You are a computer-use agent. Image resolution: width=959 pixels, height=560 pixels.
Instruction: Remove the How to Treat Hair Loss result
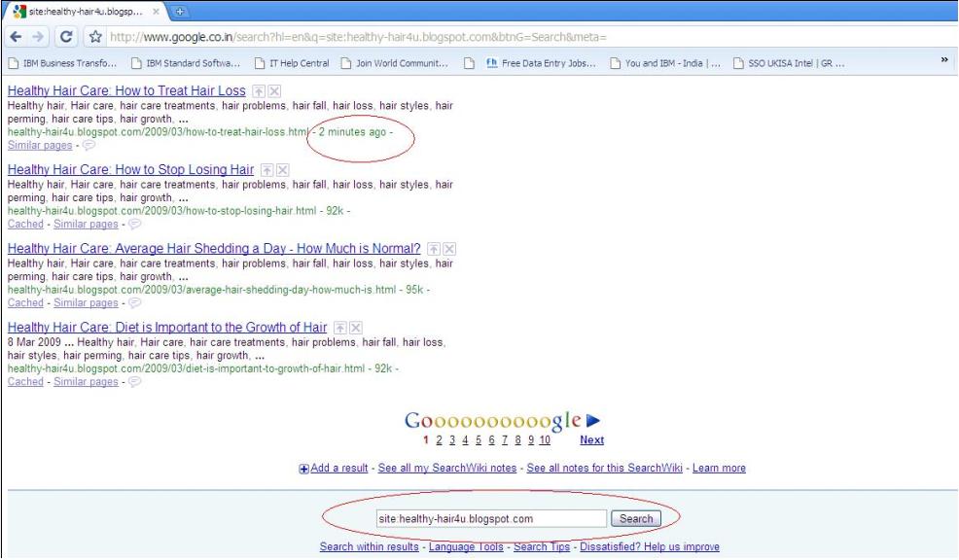click(274, 91)
